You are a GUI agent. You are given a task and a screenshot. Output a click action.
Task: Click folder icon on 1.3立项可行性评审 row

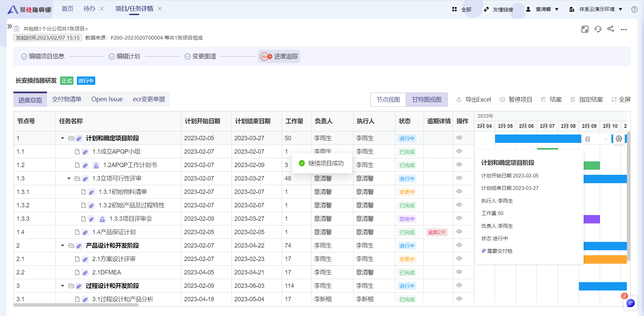[77, 178]
